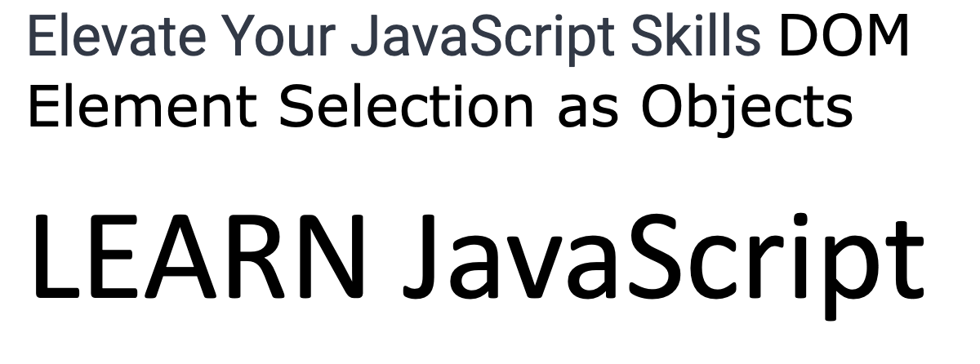Image resolution: width=980 pixels, height=364 pixels.
Task: Click the word "Objects" in the subtitle
Action: [x=746, y=106]
